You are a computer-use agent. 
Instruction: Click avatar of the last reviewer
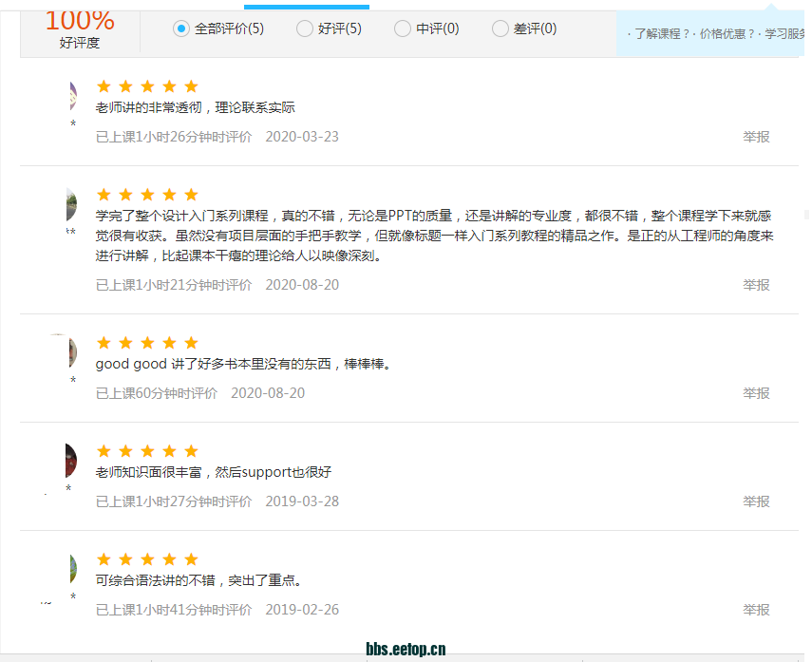[71, 570]
